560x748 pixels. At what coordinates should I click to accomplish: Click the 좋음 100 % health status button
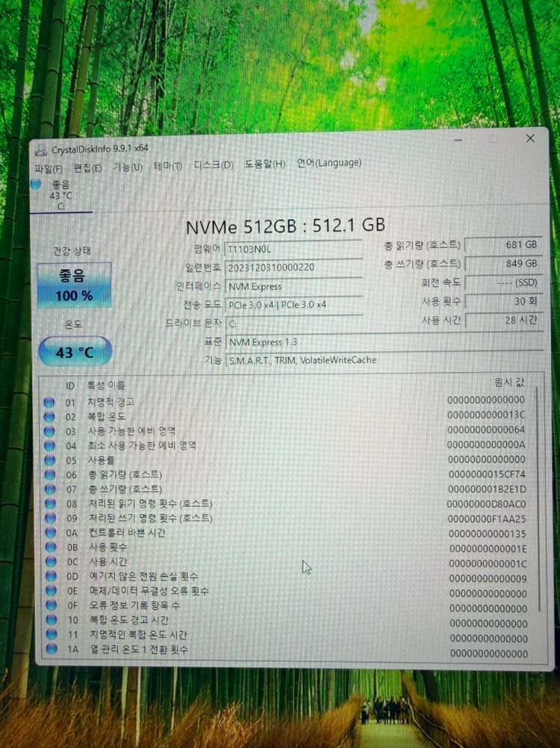pos(75,285)
